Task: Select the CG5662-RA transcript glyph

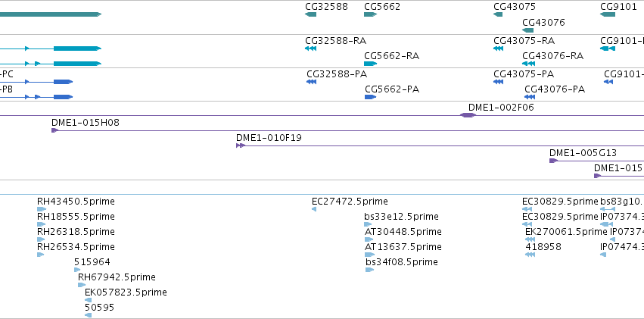Action: click(371, 64)
